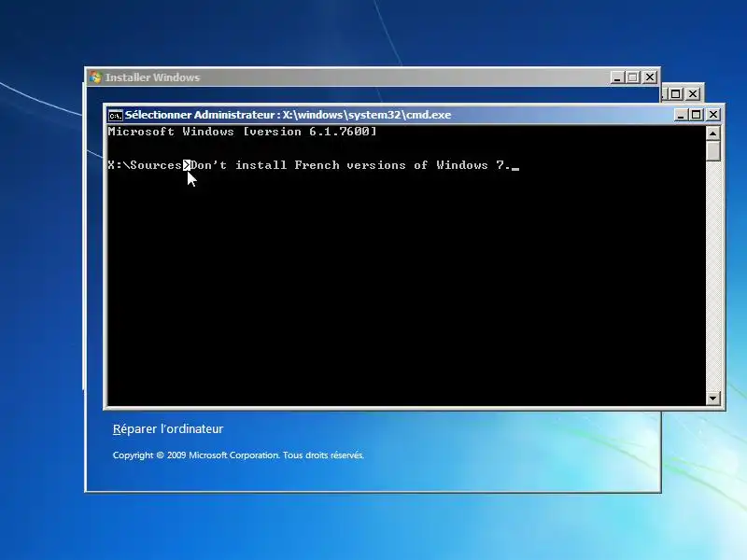Click the Windows flag icon in Installer Windows title
This screenshot has width=747, height=560.
pos(96,77)
